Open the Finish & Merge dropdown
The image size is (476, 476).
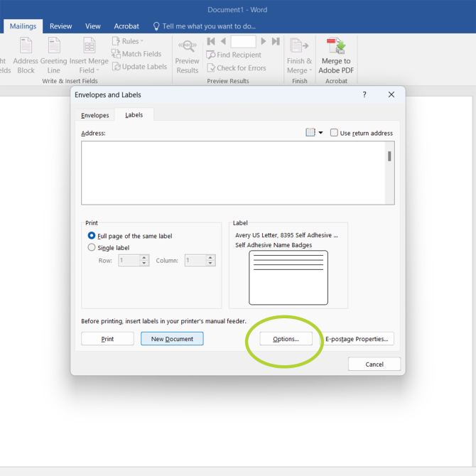(x=299, y=56)
